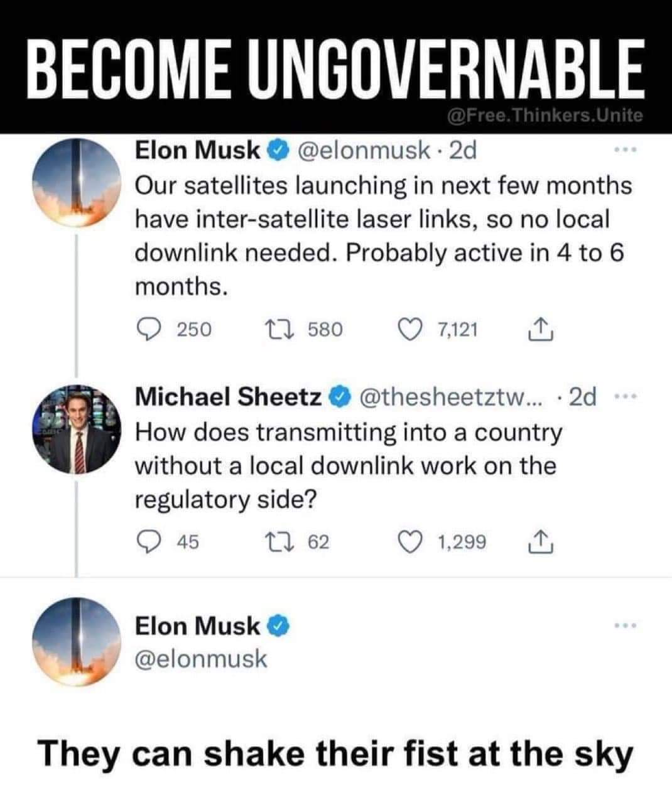Open replies on Michael Sheetz's tweet with 45 replies

148,542
